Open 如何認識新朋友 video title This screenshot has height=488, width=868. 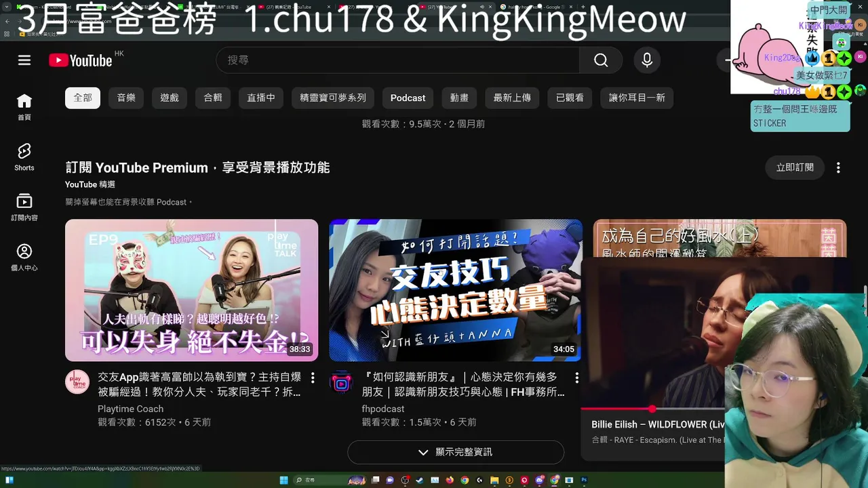[x=463, y=384]
